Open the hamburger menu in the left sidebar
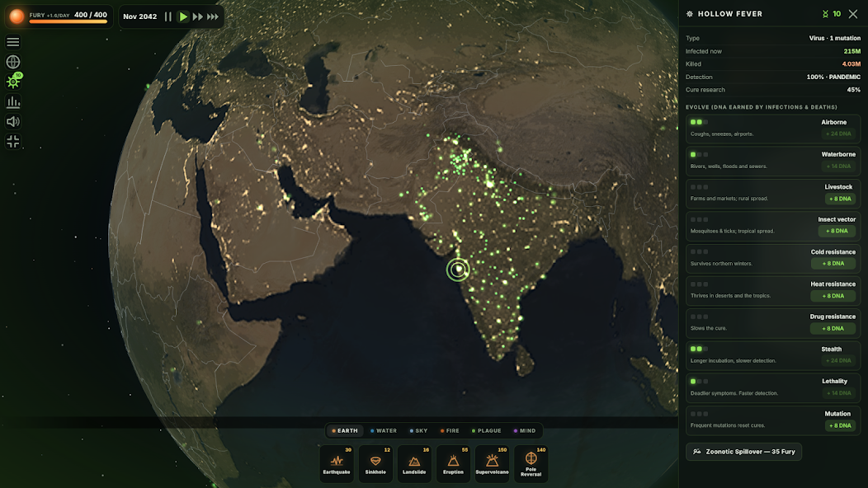The image size is (868, 488). point(12,42)
